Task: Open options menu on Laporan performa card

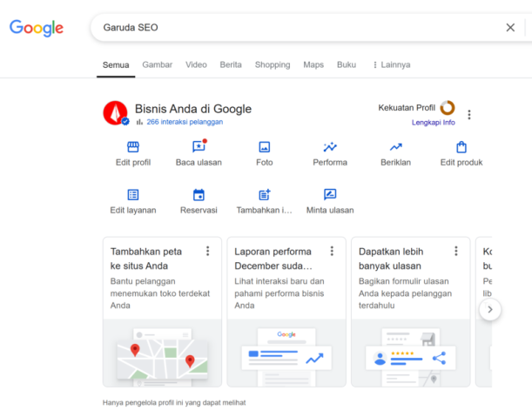Action: coord(332,251)
